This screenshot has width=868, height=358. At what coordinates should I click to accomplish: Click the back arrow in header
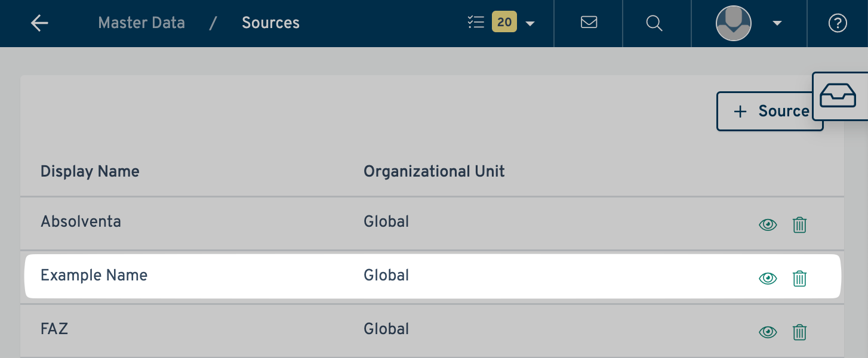pyautogui.click(x=39, y=23)
